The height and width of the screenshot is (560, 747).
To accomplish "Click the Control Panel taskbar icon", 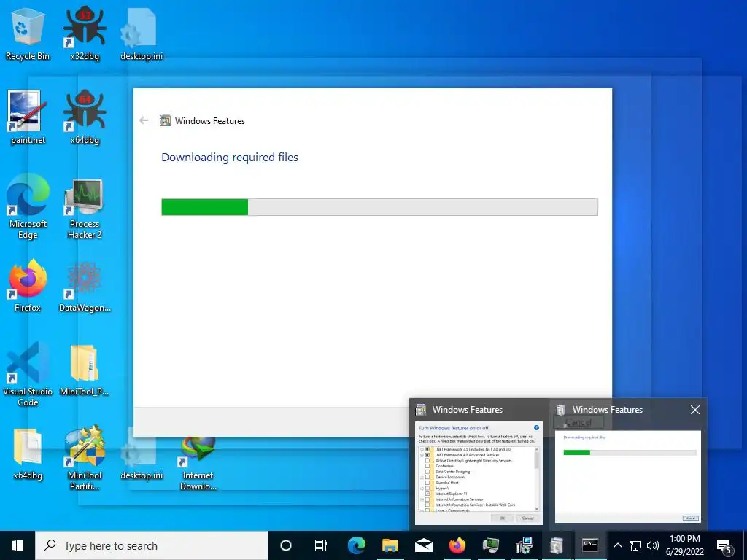I will [524, 545].
